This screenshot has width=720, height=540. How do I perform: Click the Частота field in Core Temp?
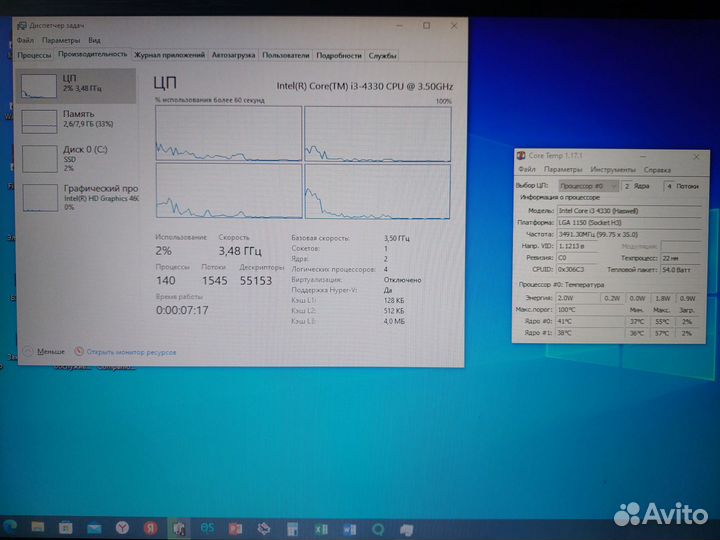click(x=629, y=234)
